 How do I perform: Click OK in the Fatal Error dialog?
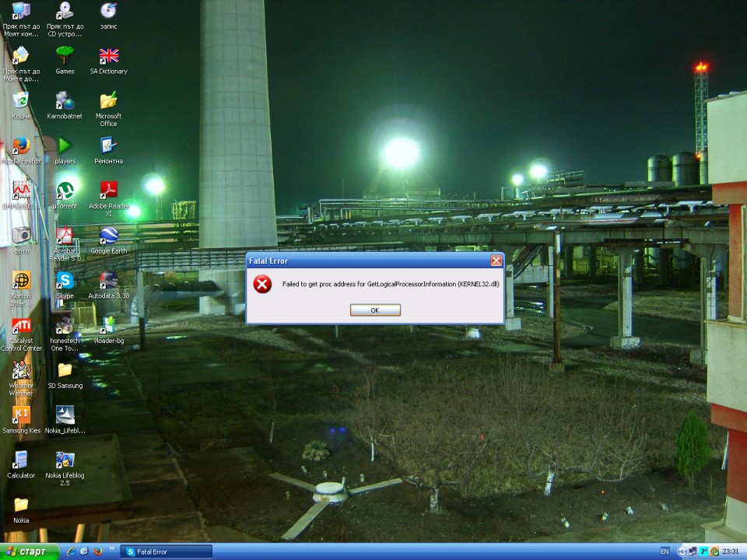[375, 310]
